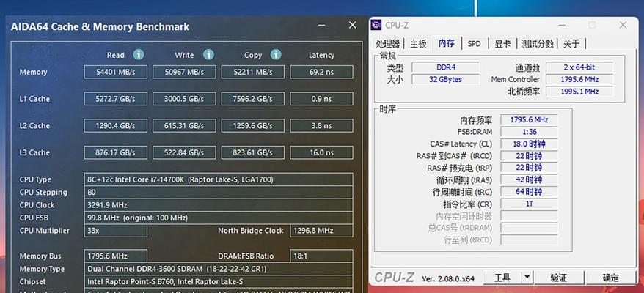Screen dimensions: 644x293
Task: Click L3 Cache latency 16.0 ns
Action: 321,152
